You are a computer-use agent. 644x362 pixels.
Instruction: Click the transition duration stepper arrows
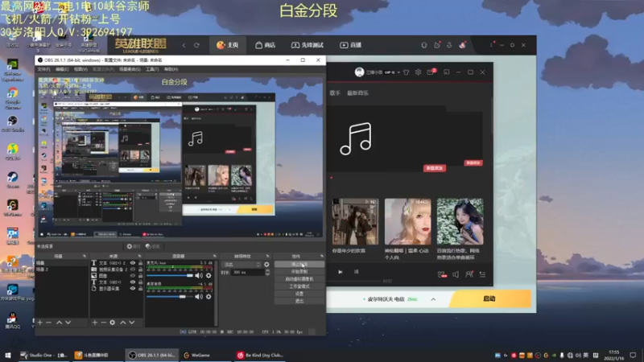(x=267, y=272)
